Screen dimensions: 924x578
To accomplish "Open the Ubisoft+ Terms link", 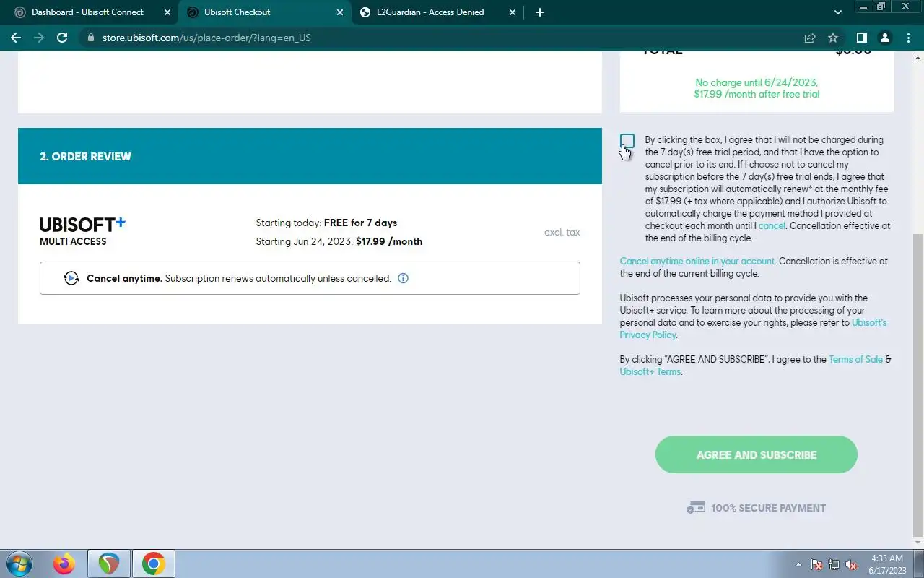I will coord(650,371).
